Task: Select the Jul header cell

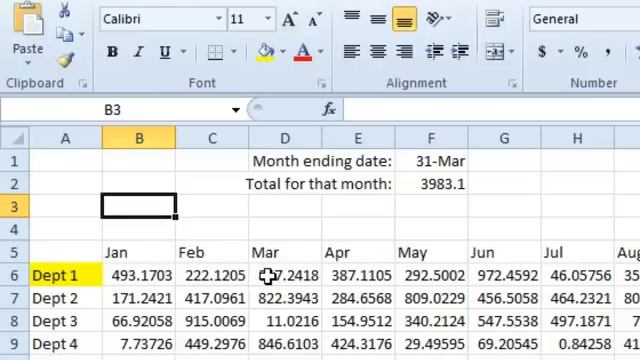Action: 578,253
